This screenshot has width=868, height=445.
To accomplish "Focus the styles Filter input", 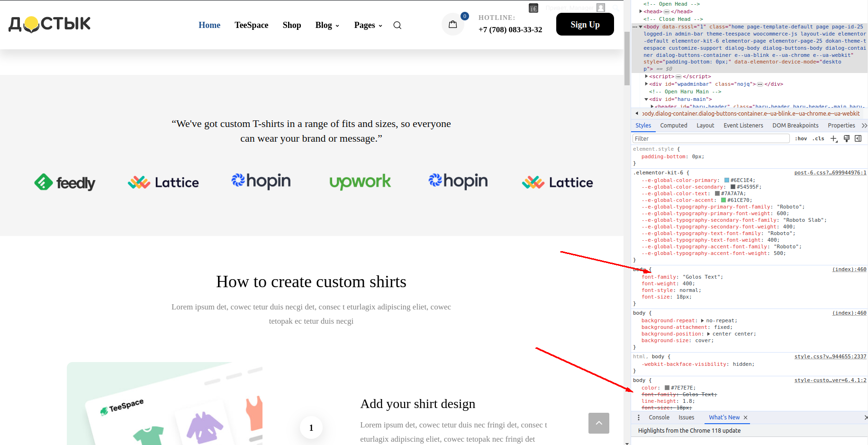I will point(711,138).
